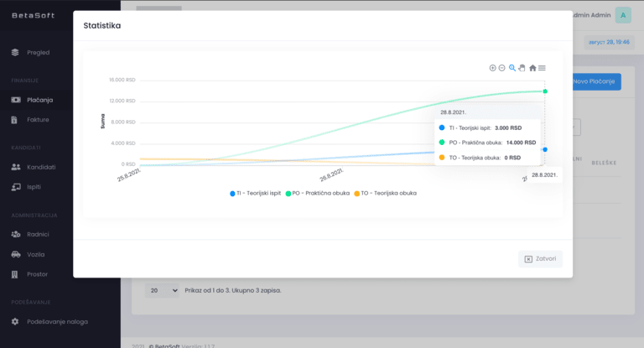Expand the page size dropdown showing 20
This screenshot has height=348, width=644.
click(x=162, y=290)
